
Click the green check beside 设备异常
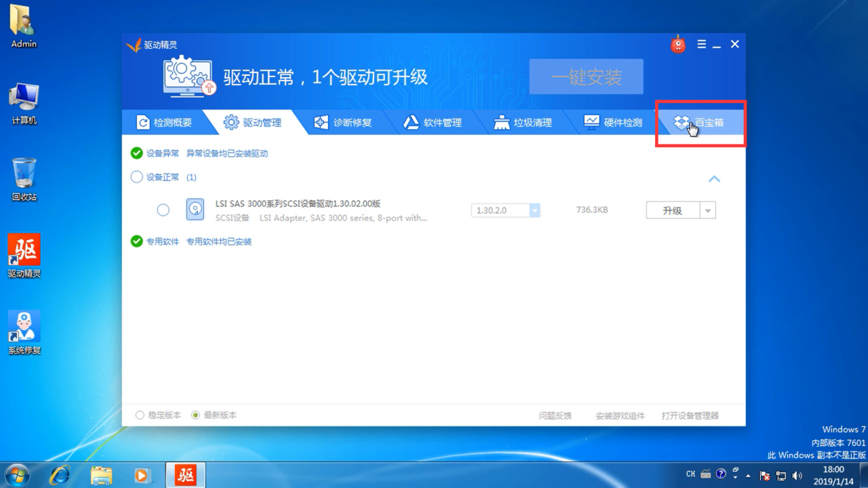(136, 153)
